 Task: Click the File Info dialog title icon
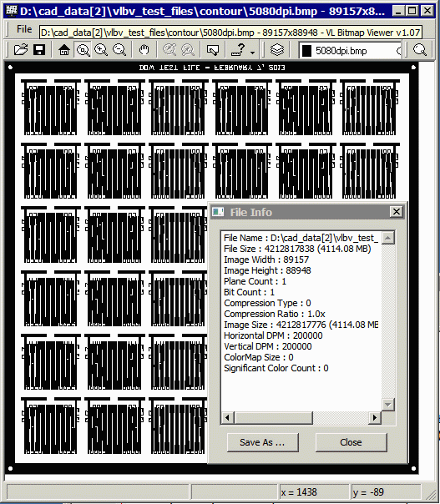pyautogui.click(x=219, y=212)
